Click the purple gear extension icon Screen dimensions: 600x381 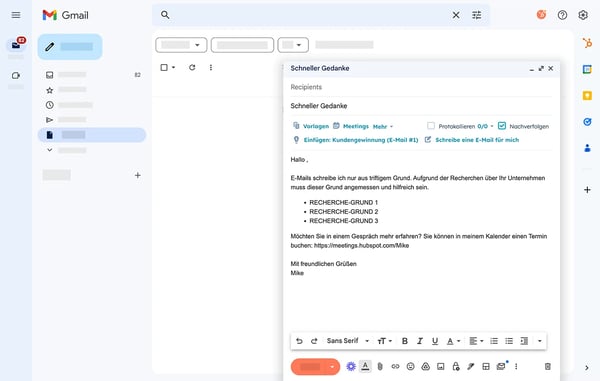(351, 366)
